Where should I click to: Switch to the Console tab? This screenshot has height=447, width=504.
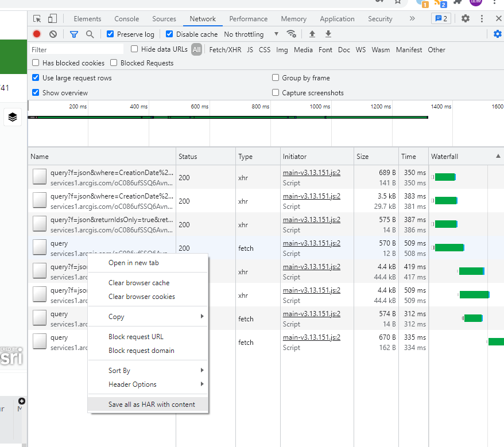click(x=127, y=19)
